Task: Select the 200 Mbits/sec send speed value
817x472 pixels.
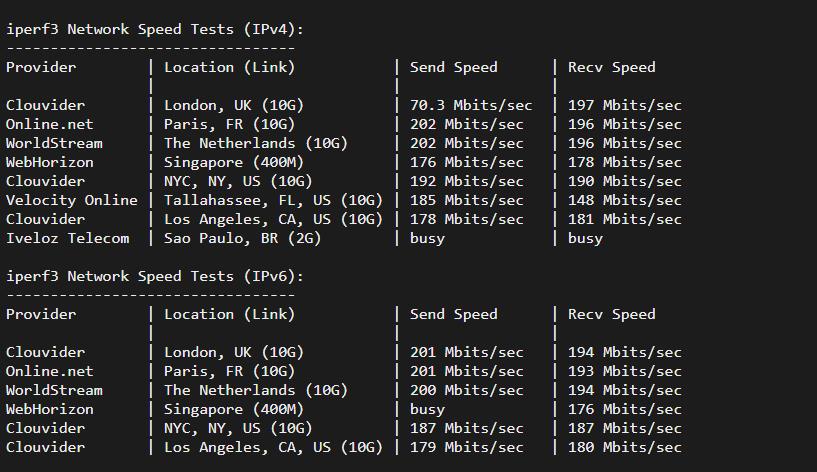Action: pyautogui.click(x=467, y=390)
